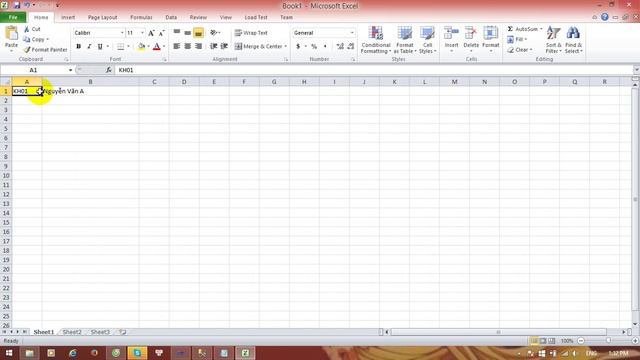This screenshot has width=640, height=360.
Task: Click the zoom slider in status bar
Action: [x=608, y=340]
